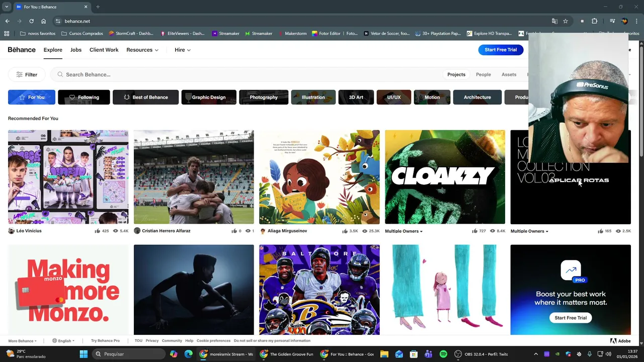Select the For You category
The image size is (644, 362).
tap(32, 97)
